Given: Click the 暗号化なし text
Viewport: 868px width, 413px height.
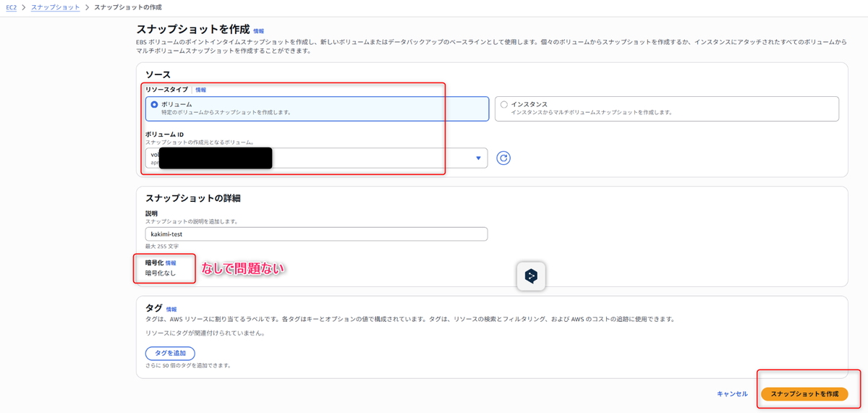Looking at the screenshot, I should pos(161,273).
